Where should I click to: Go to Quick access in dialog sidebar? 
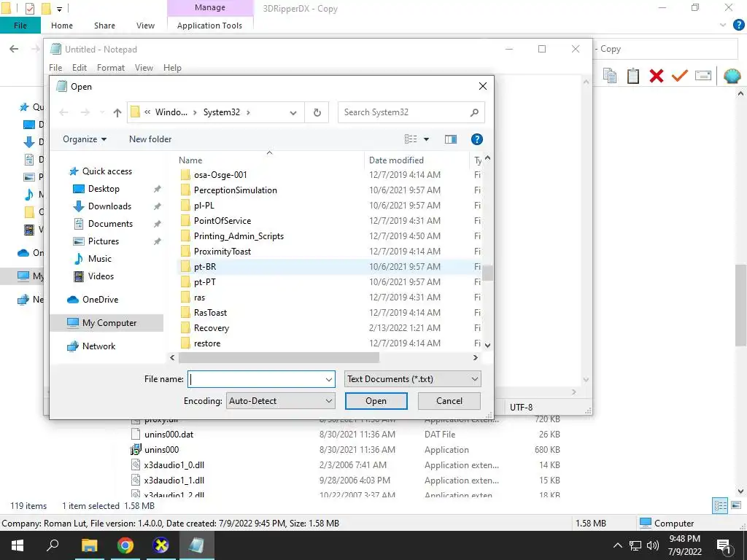coord(107,171)
